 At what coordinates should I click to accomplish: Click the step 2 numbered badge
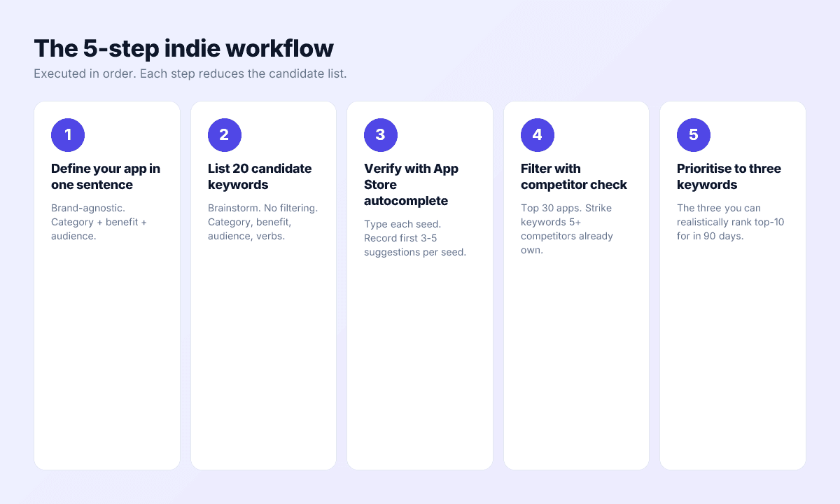point(225,134)
